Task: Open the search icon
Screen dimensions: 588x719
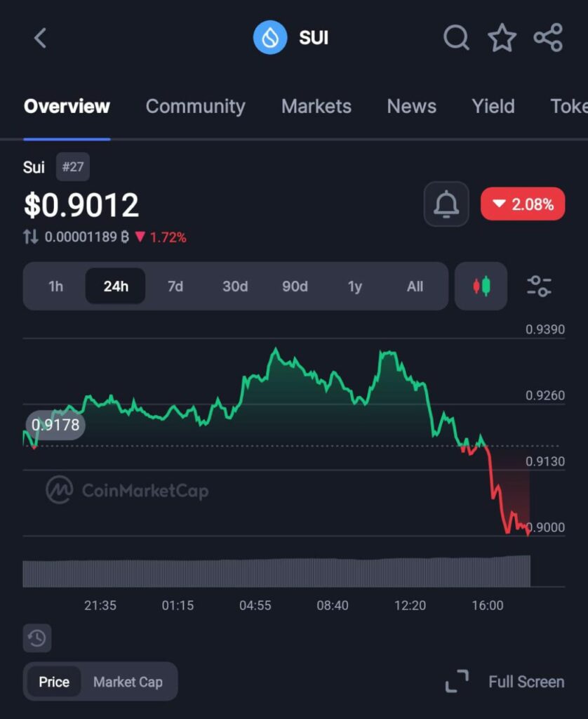Action: coord(456,39)
